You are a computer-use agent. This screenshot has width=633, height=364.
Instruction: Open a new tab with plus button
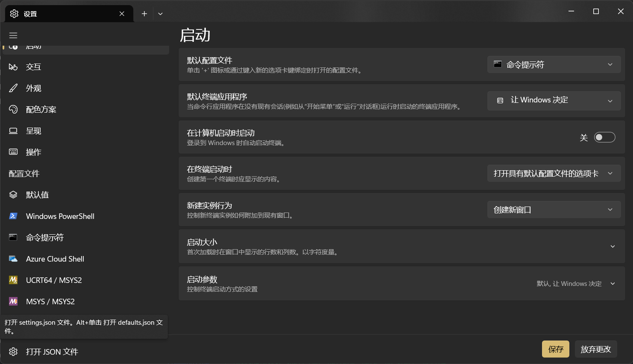(144, 14)
